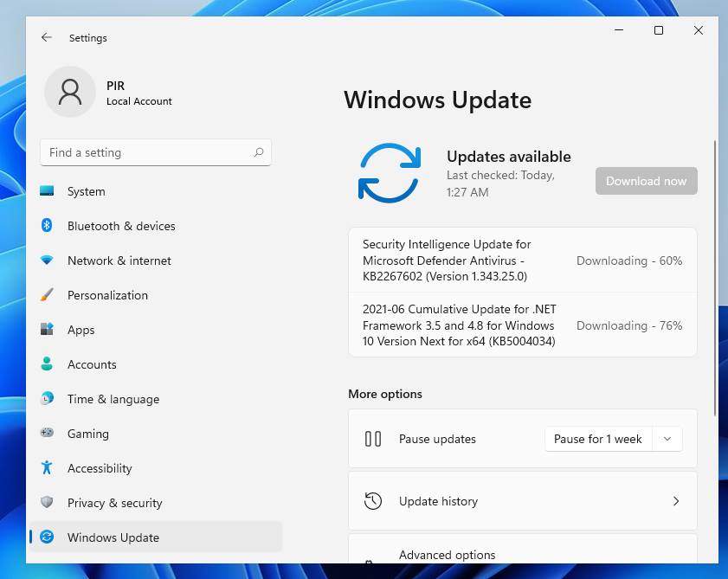728x579 pixels.
Task: Click the Pause updates label
Action: pyautogui.click(x=437, y=439)
